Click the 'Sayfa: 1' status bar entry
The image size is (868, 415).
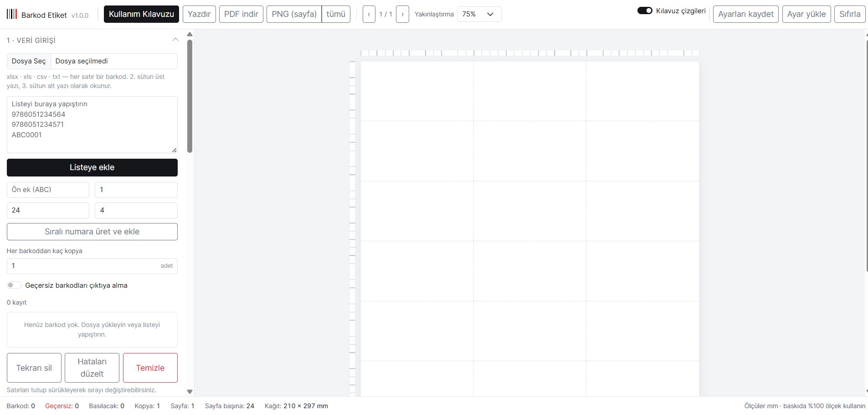(x=183, y=406)
